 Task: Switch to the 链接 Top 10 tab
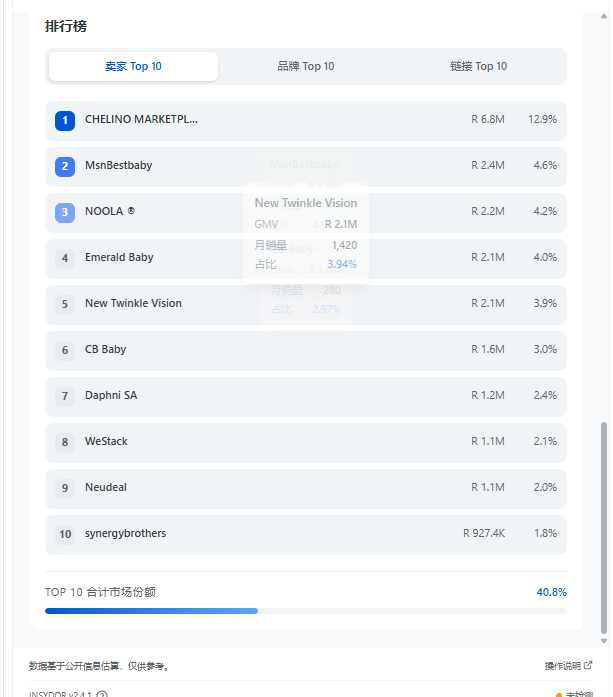(x=478, y=66)
